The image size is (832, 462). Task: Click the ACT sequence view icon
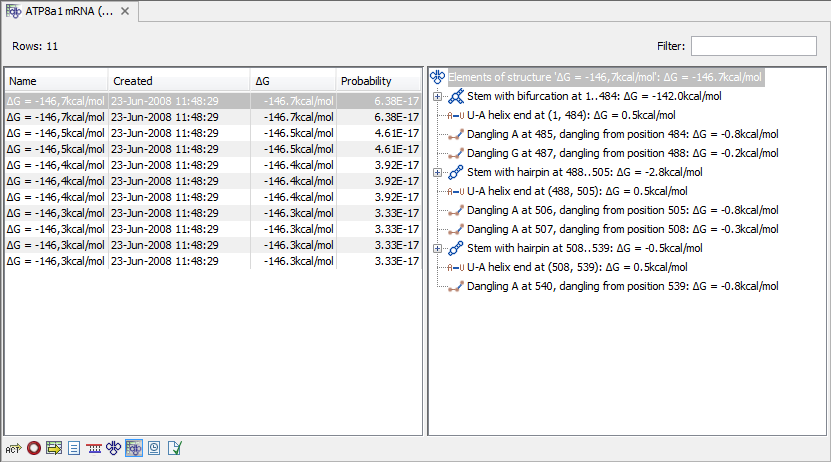13,448
